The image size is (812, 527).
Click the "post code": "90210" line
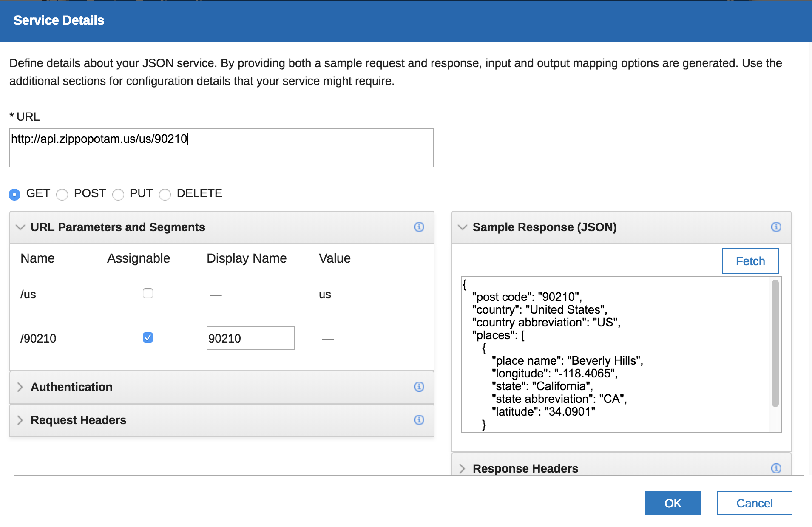click(x=527, y=297)
